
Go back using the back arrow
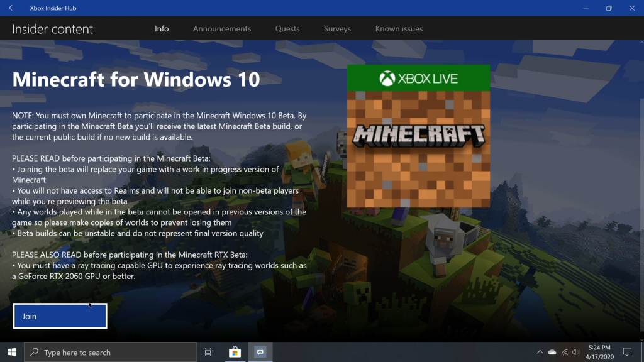click(x=12, y=8)
